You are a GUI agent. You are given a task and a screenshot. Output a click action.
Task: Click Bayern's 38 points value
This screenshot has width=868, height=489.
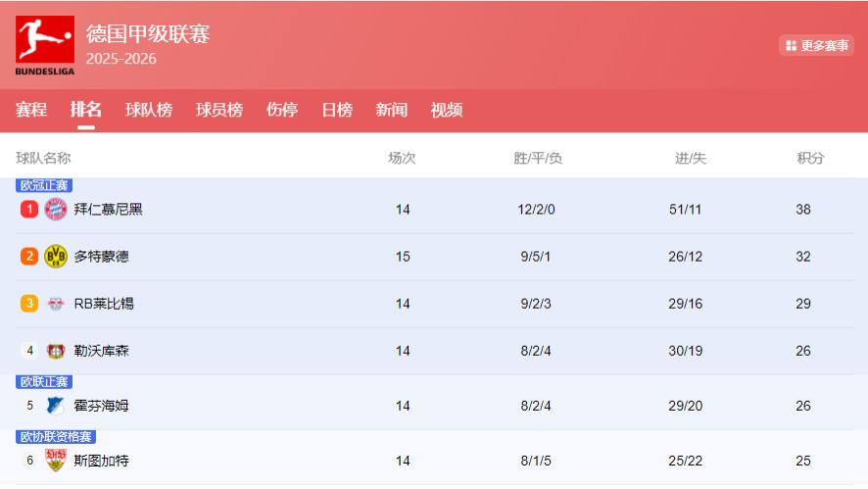coord(803,210)
